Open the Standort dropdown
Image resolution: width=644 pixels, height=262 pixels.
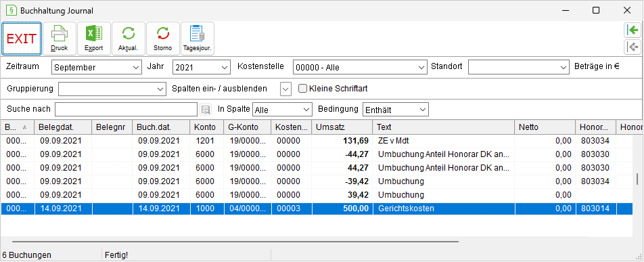click(518, 68)
